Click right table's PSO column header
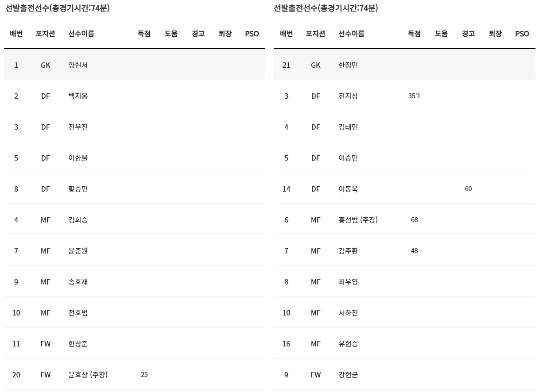The image size is (539, 392). click(522, 34)
